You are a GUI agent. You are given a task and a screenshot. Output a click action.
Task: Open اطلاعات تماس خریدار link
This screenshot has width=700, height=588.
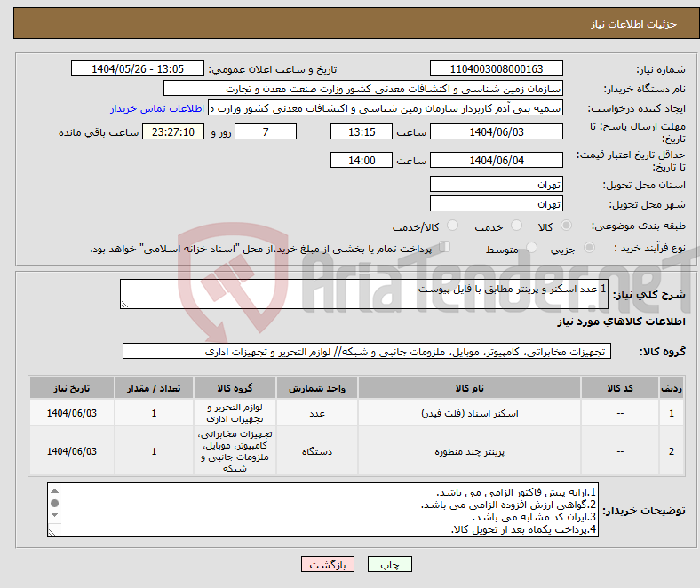pos(157,108)
